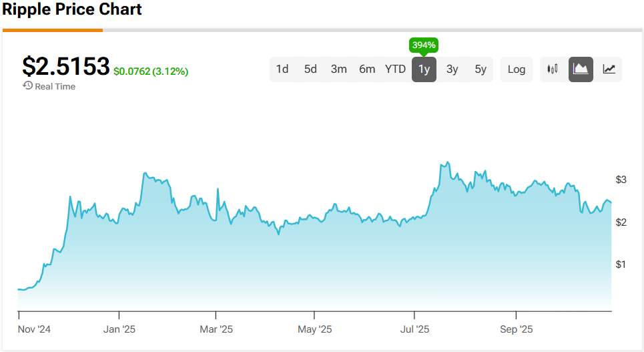Click the Jan '25 timeline label
This screenshot has width=644, height=352.
[x=120, y=329]
